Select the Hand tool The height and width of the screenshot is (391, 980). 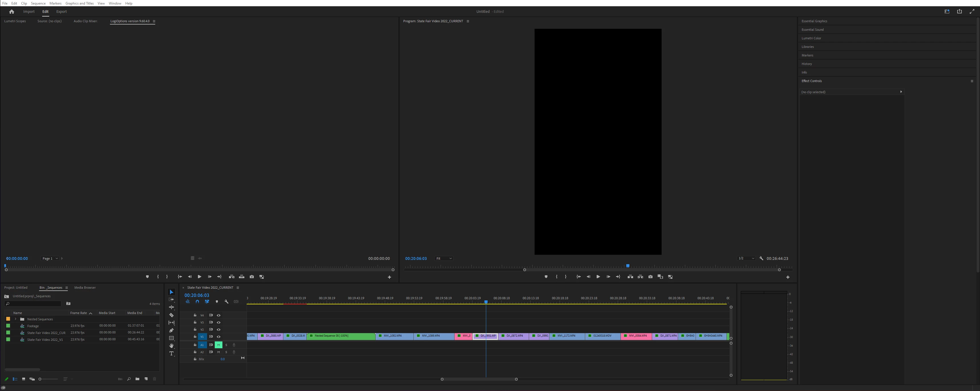171,346
